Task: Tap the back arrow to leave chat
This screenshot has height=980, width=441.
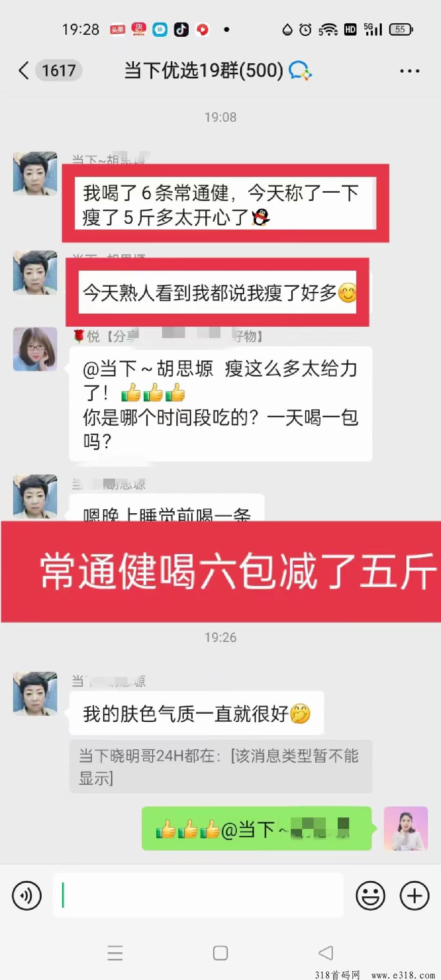Action: point(24,71)
